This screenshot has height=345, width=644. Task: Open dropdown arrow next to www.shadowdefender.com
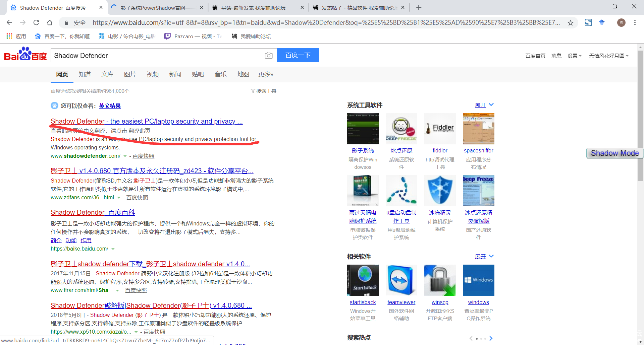tap(125, 156)
